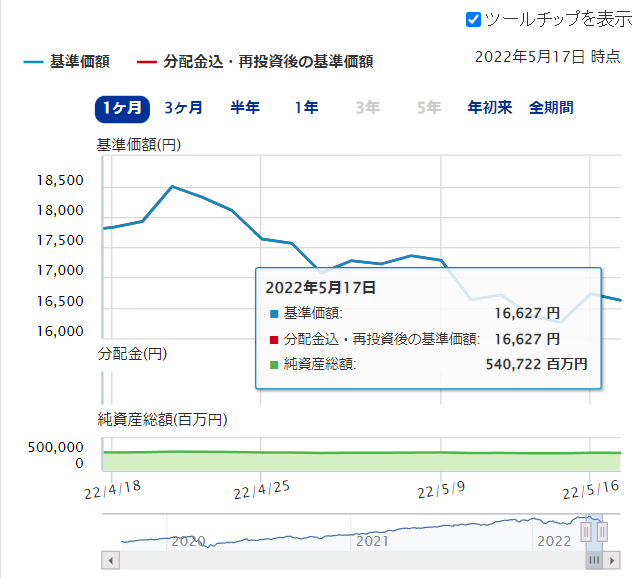Switch chart to 年初来 range

(489, 108)
